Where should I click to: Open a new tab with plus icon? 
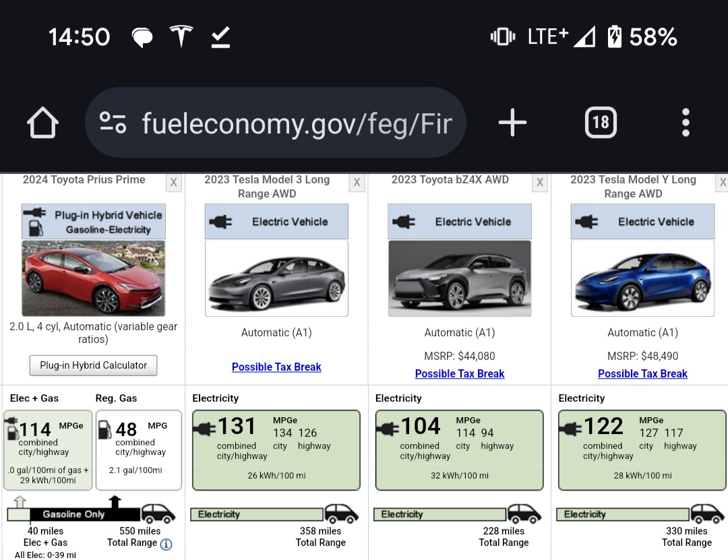tap(512, 123)
